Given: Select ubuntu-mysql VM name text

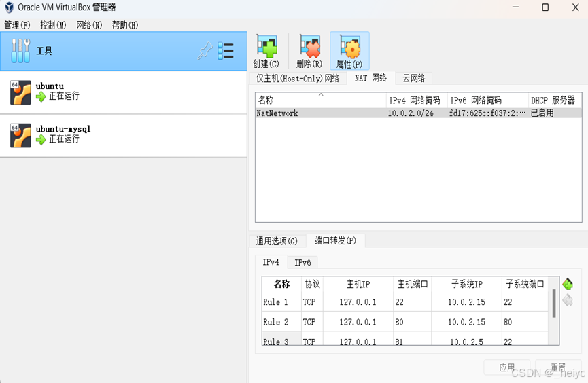Looking at the screenshot, I should [x=63, y=128].
